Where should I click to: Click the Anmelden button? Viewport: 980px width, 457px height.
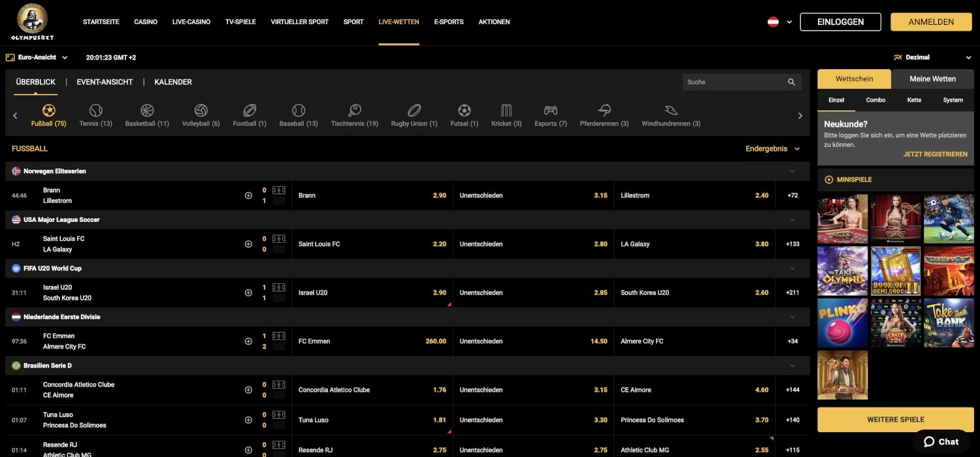[x=931, y=22]
